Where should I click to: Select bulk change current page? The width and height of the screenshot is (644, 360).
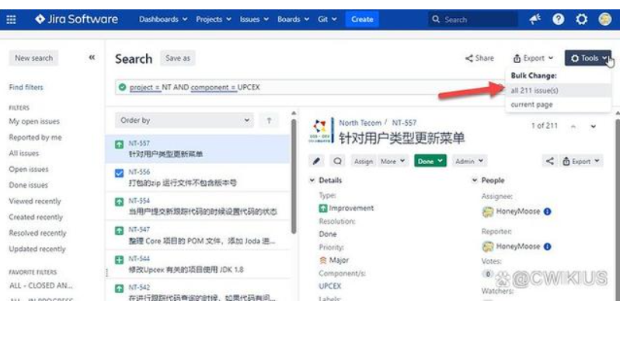click(558, 104)
